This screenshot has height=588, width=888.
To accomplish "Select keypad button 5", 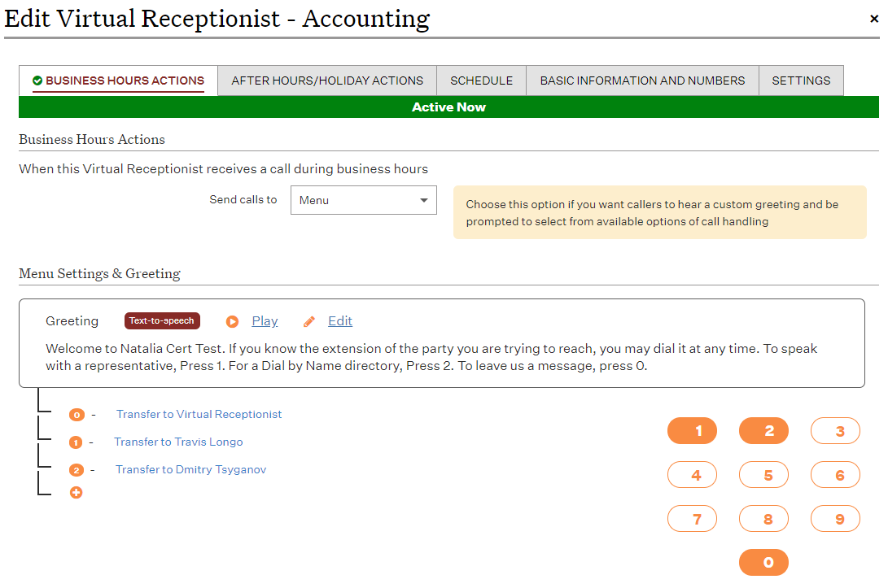I will coord(768,475).
